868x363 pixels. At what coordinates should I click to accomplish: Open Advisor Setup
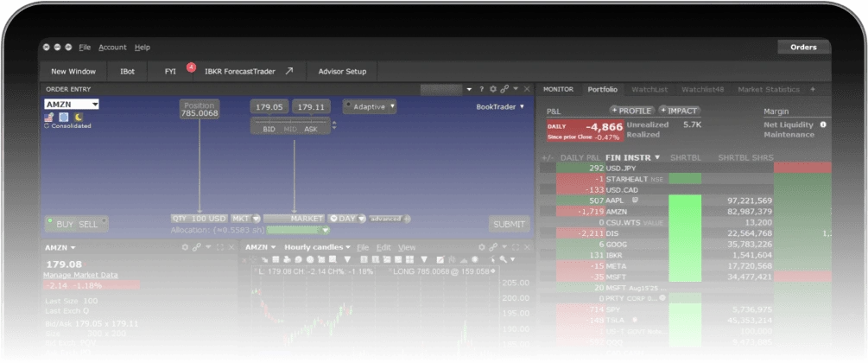pos(341,72)
